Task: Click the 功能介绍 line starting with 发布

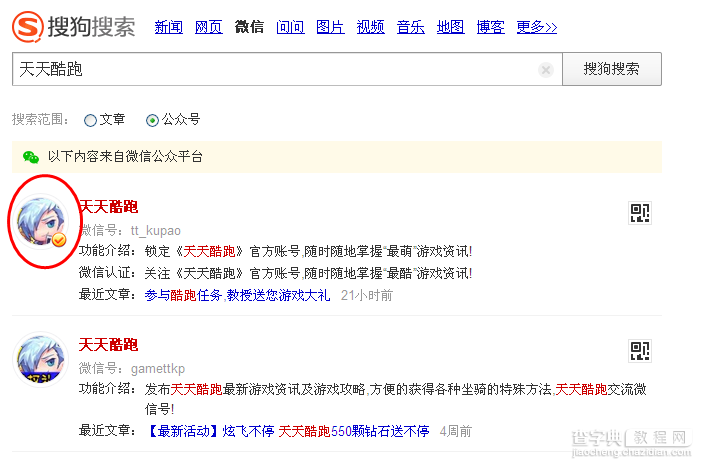Action: coord(363,399)
